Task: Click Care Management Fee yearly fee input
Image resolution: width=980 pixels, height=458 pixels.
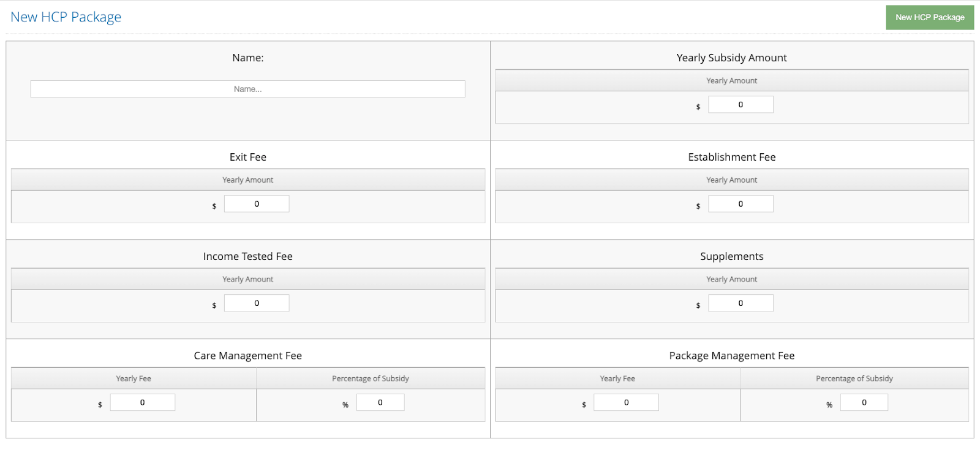Action: click(142, 403)
